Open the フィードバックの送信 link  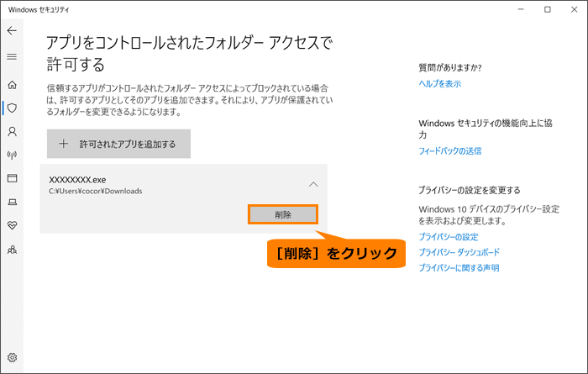point(450,150)
